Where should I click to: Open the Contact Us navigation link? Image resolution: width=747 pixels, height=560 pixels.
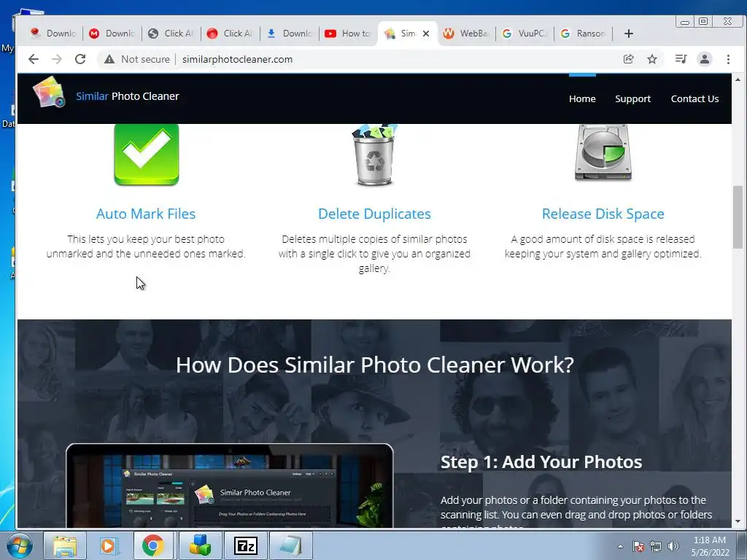click(694, 98)
